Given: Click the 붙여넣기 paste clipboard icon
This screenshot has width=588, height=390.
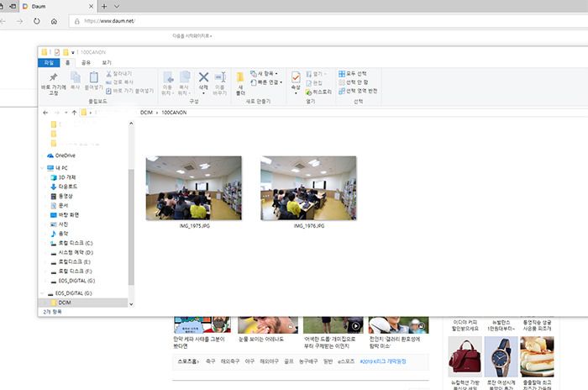Looking at the screenshot, I should [93, 77].
